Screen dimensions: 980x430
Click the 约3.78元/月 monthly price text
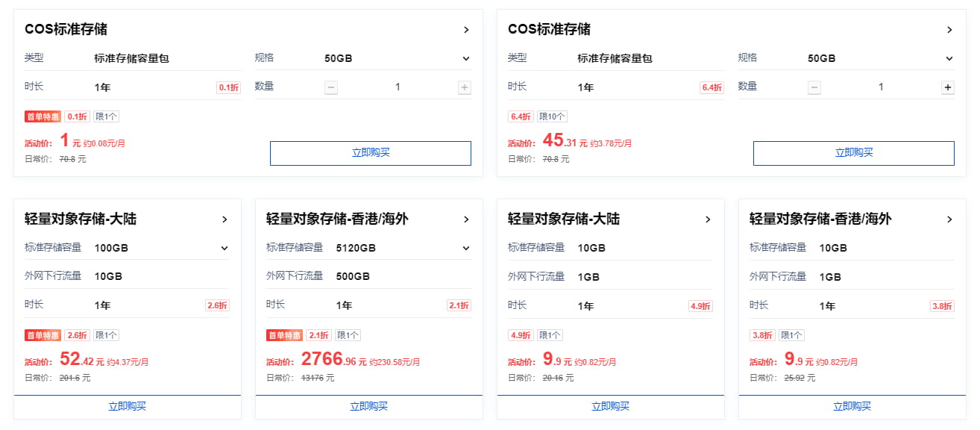pos(611,143)
